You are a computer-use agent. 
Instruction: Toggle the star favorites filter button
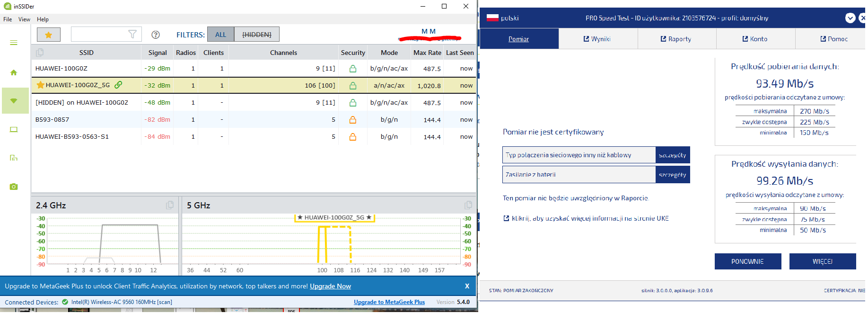pos(49,35)
